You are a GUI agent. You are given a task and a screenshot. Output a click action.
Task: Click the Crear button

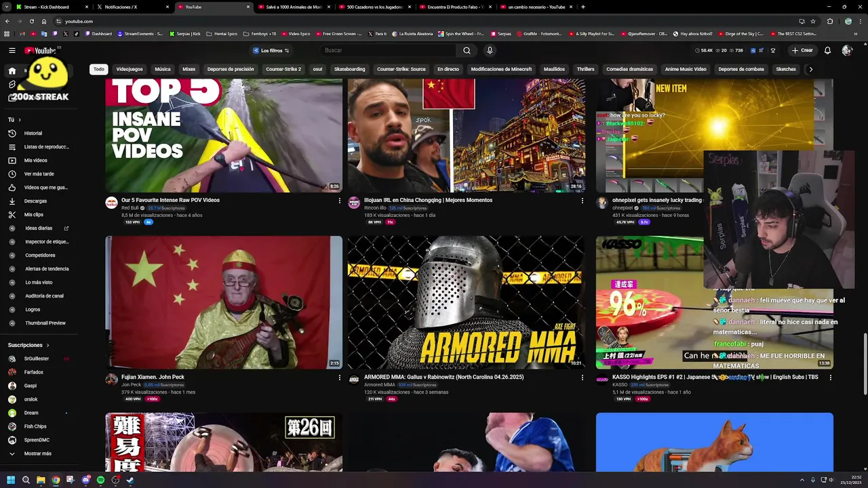click(802, 50)
